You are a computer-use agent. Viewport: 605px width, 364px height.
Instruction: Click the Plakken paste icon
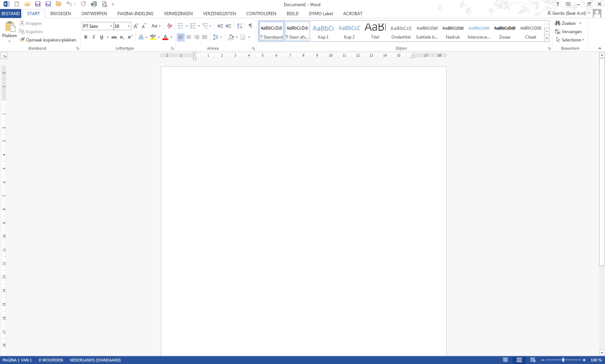[x=9, y=27]
